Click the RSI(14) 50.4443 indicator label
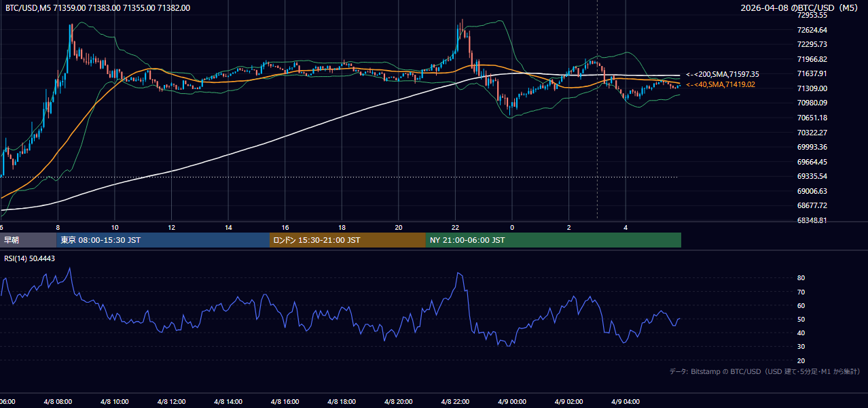 click(30, 258)
